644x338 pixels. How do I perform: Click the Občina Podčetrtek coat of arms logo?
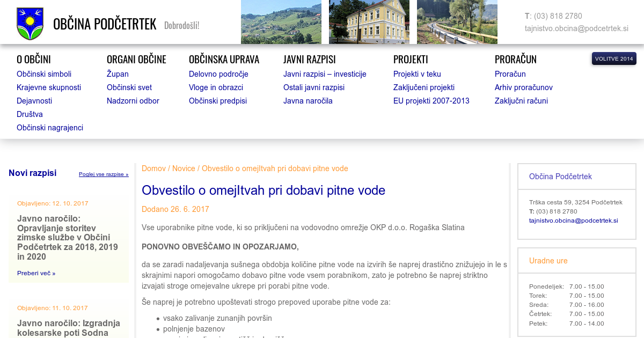click(x=30, y=24)
